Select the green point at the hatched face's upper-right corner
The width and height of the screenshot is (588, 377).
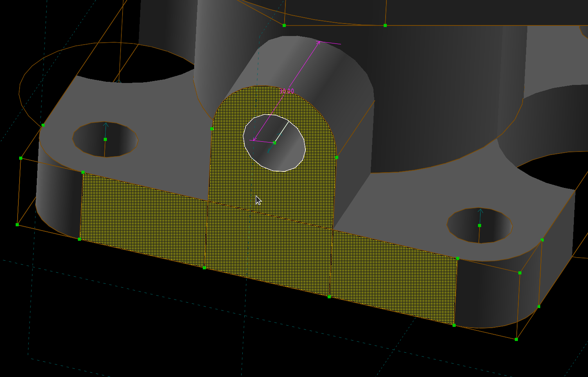pyautogui.click(x=458, y=258)
